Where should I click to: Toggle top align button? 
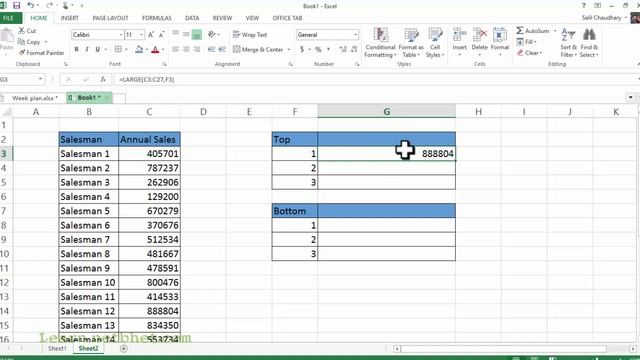point(176,34)
